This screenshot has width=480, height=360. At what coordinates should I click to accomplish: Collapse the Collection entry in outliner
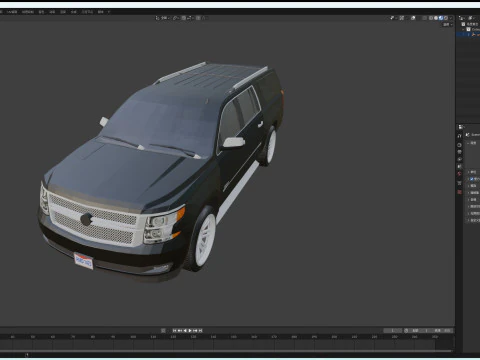click(x=463, y=29)
